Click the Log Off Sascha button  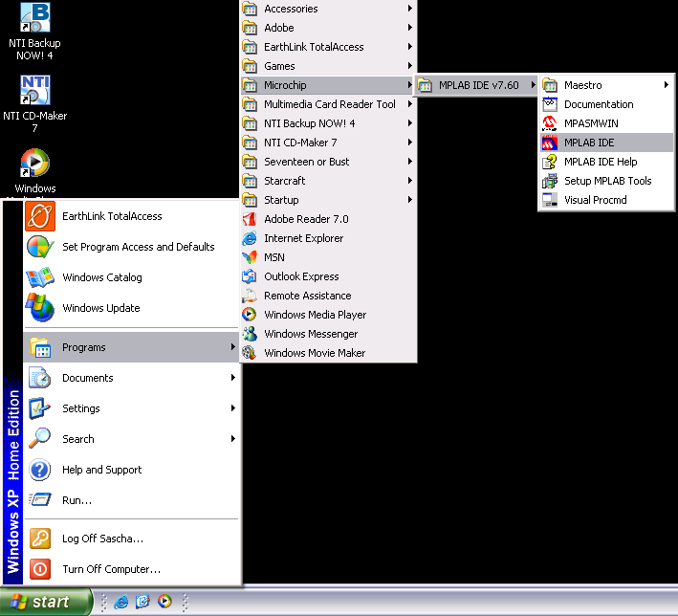(x=102, y=539)
